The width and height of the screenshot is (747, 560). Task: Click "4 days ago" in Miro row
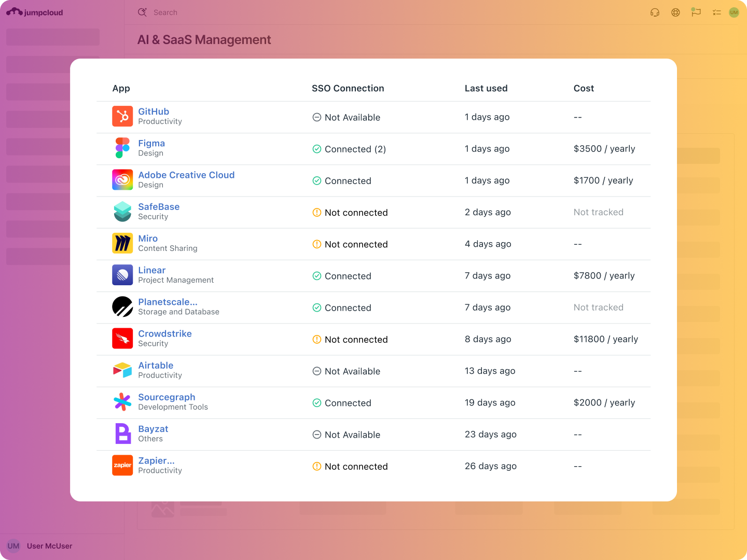[x=488, y=244]
